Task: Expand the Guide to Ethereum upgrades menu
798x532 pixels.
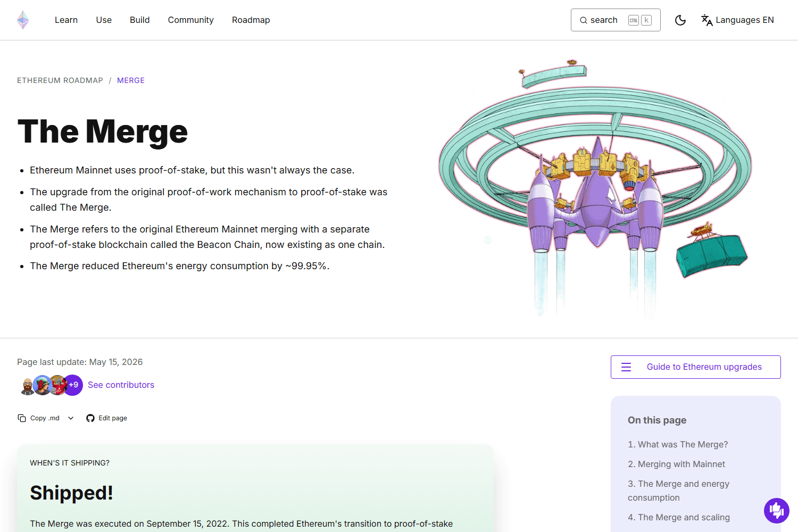Action: coord(695,367)
